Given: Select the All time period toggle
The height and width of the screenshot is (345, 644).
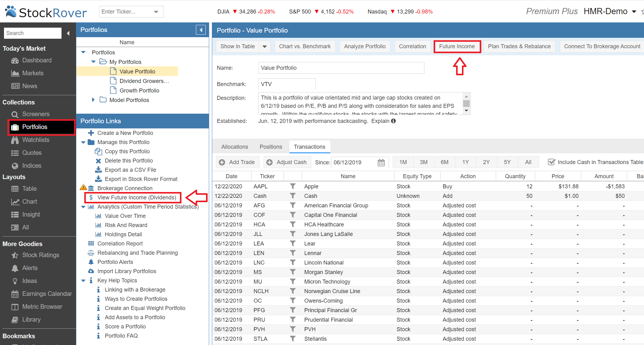Looking at the screenshot, I should (528, 162).
